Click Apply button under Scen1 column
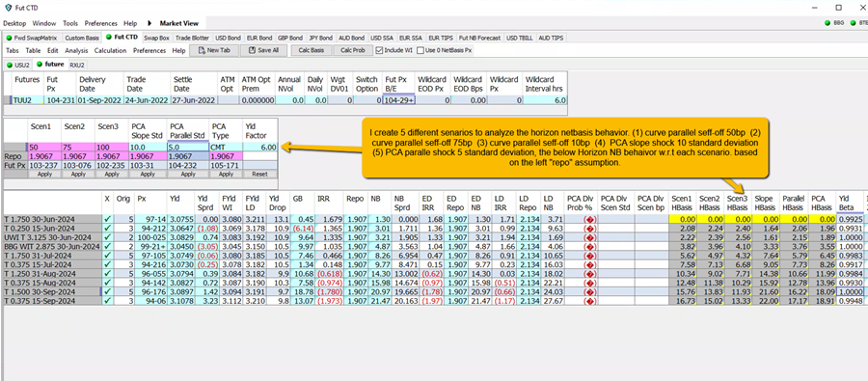Screen dimensions: 868x381 43,174
